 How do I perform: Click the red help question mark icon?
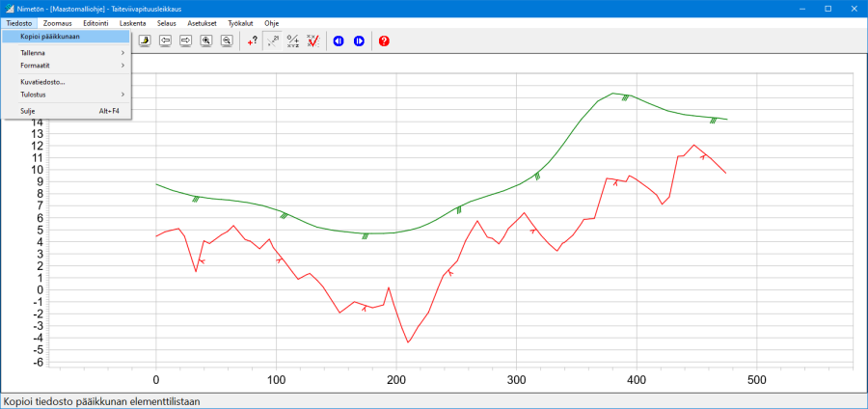tap(384, 41)
